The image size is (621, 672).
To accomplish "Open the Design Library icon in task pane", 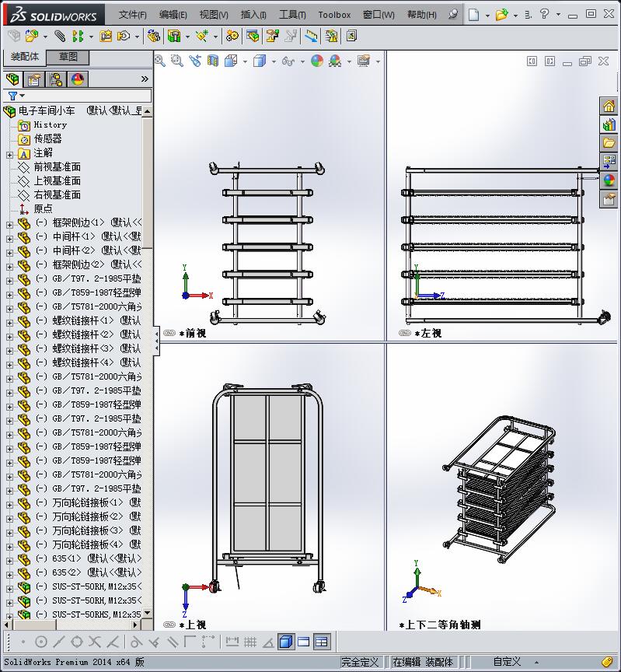I will coord(609,124).
